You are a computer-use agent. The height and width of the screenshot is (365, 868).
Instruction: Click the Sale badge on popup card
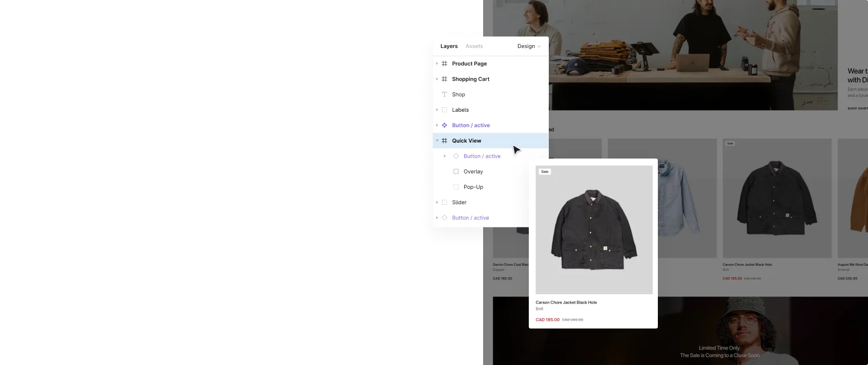coord(545,172)
